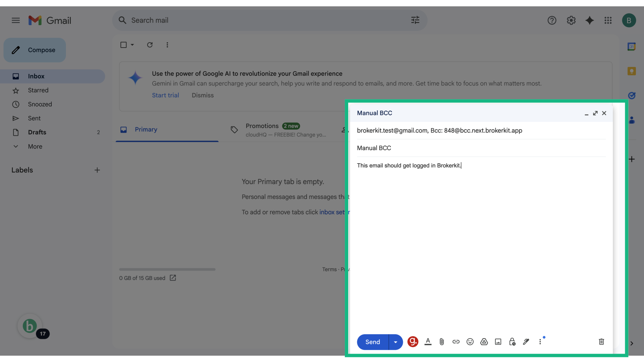644x362 pixels.
Task: Open Google Keep side panel icon
Action: 632,71
